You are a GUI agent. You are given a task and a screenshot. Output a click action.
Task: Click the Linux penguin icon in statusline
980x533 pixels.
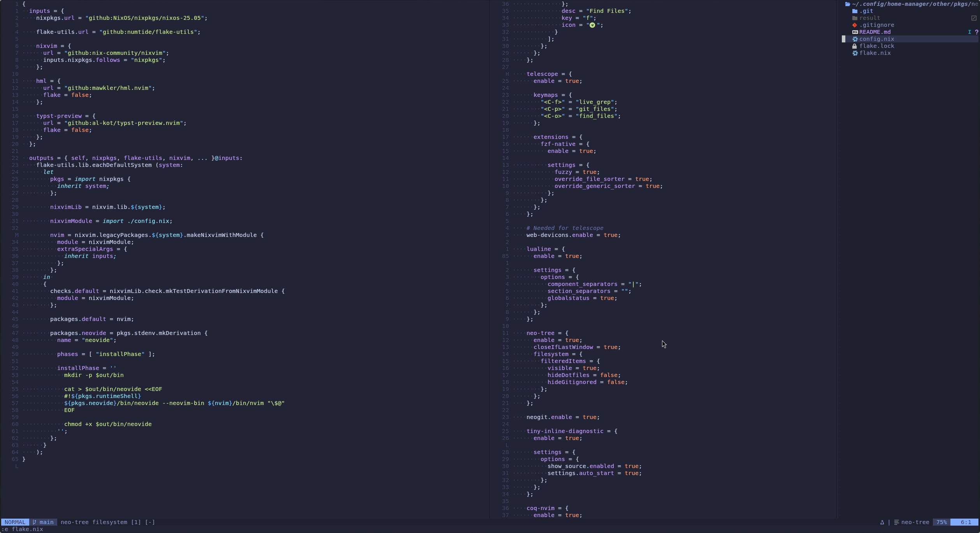click(x=882, y=522)
